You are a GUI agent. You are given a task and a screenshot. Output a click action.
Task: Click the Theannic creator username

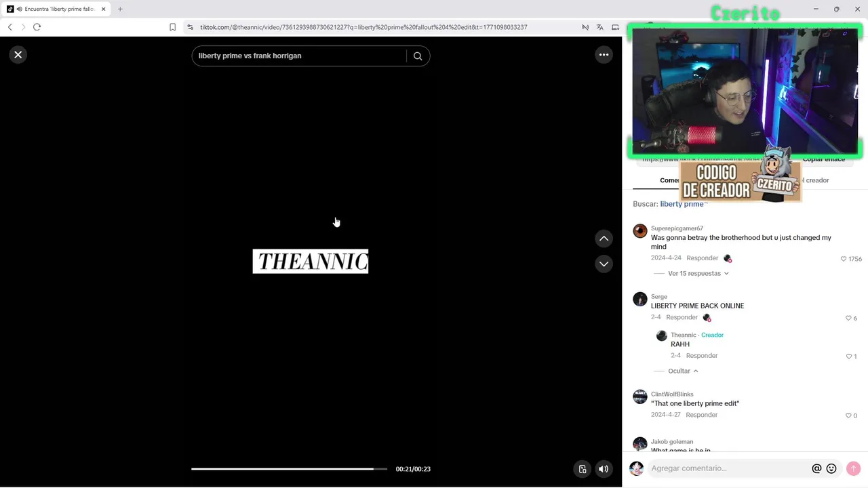[x=683, y=335]
